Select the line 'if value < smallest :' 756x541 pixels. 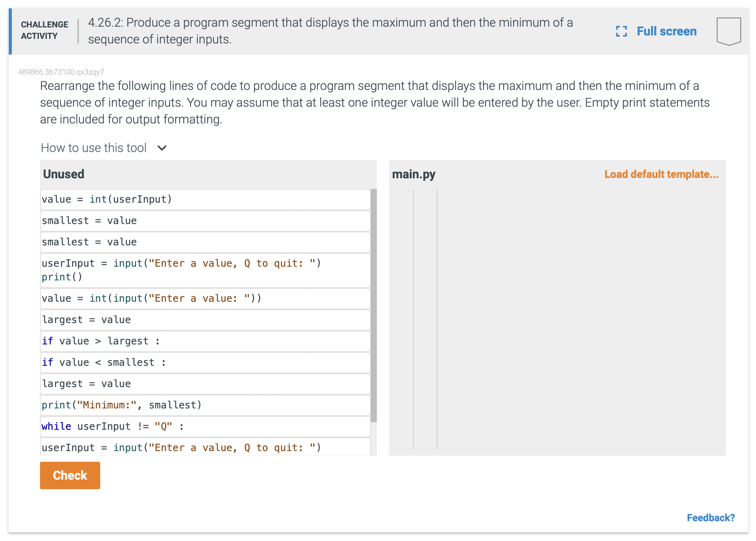(205, 362)
